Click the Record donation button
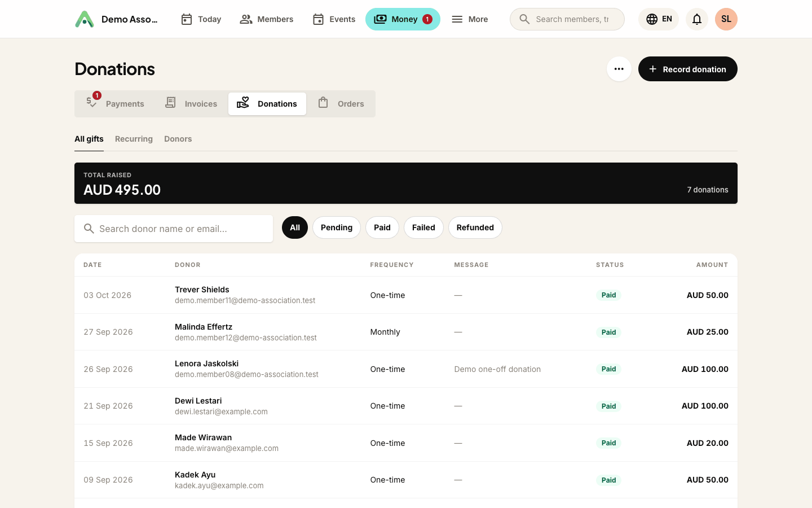 688,69
